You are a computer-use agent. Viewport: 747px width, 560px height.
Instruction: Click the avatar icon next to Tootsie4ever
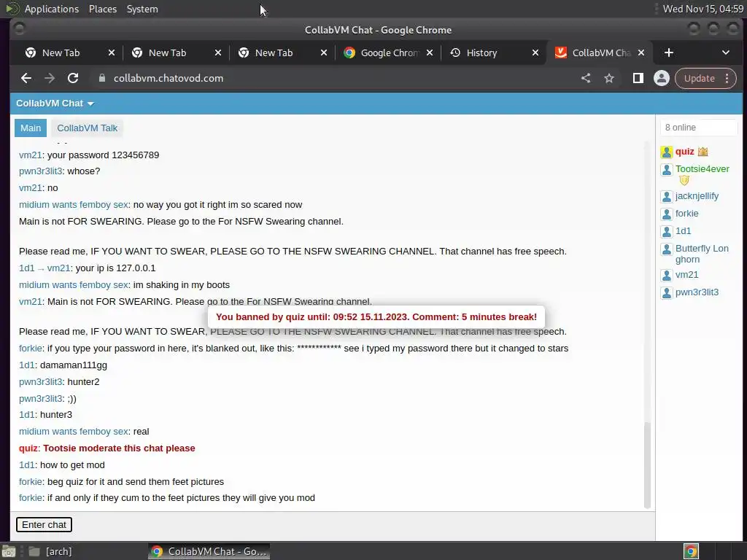(x=667, y=170)
